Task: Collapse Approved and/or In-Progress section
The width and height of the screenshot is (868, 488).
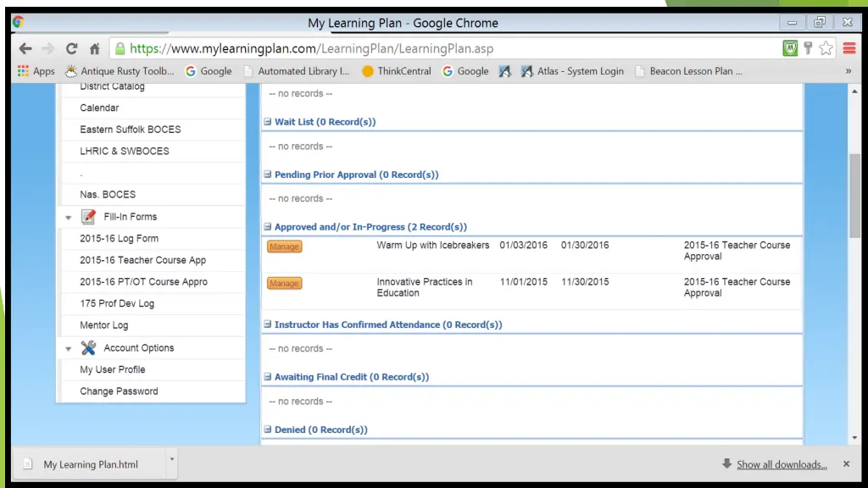Action: coord(267,227)
